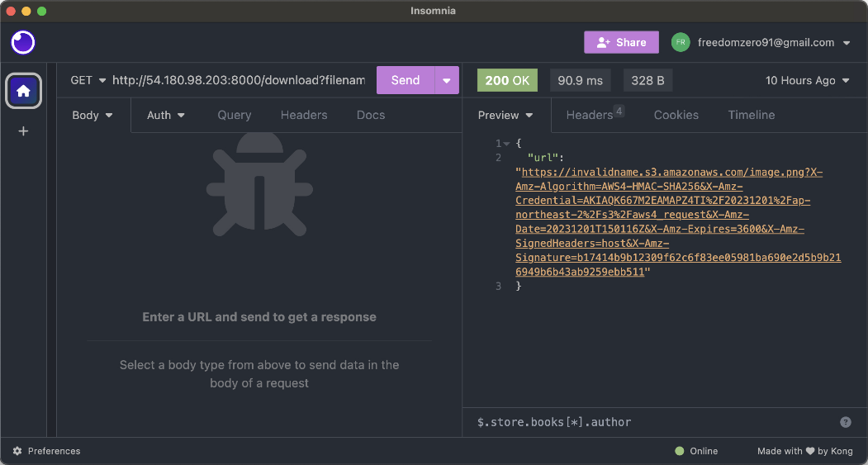The width and height of the screenshot is (868, 465).
Task: Click the Made with heart by Kong link
Action: tap(805, 451)
